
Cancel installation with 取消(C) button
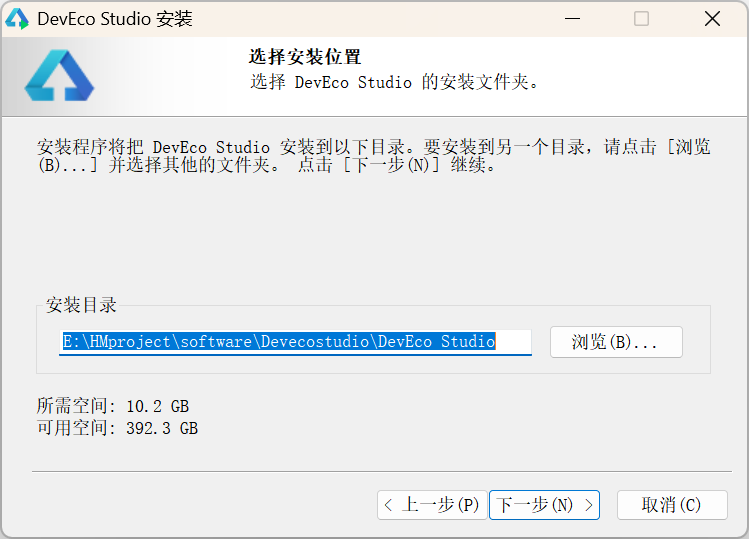point(672,505)
